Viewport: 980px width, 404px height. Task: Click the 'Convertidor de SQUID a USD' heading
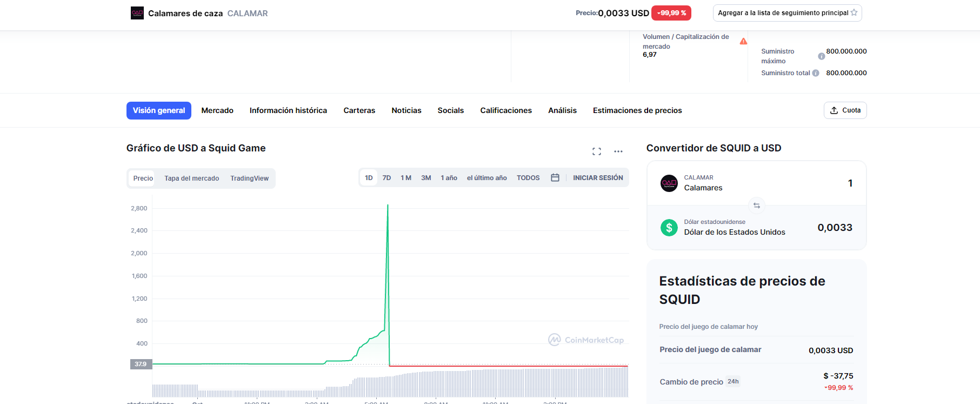(x=714, y=148)
